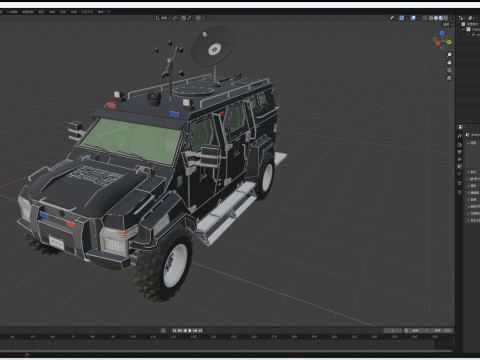Image resolution: width=480 pixels, height=360 pixels.
Task: Click the current frame number field
Action: click(393, 330)
